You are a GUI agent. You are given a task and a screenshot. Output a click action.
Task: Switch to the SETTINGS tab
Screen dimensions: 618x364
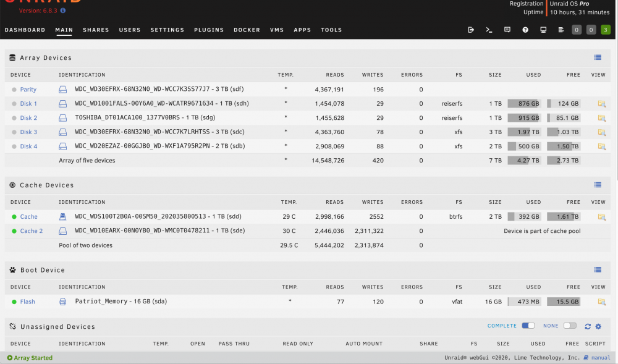coord(167,30)
